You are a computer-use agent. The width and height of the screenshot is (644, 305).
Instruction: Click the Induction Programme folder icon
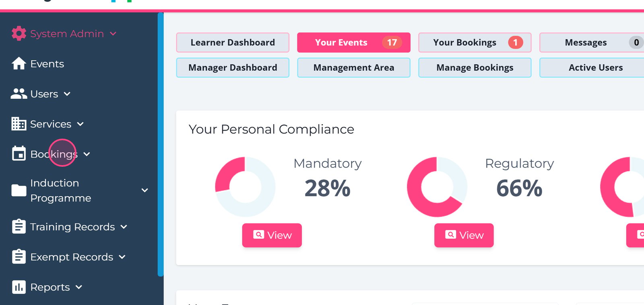pos(19,190)
